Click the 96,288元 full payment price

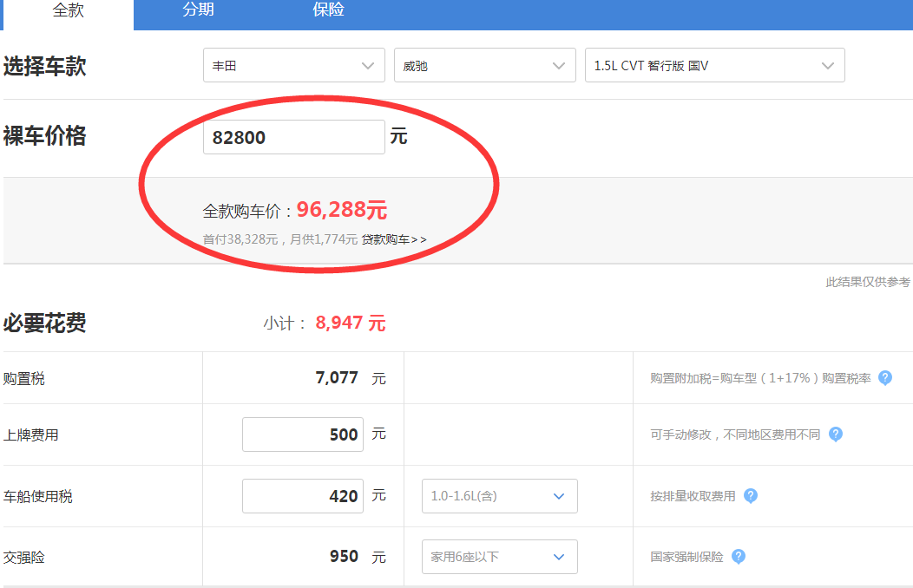(x=342, y=210)
